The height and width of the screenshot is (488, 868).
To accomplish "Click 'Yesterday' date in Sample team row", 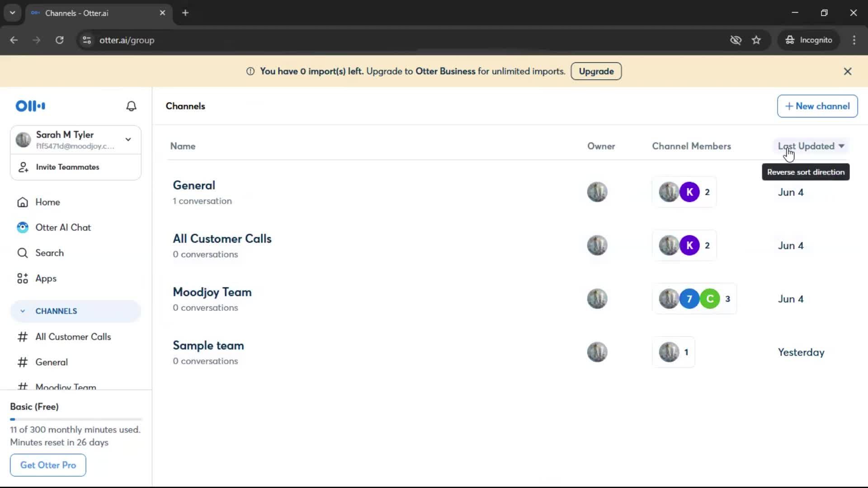I will [x=801, y=352].
